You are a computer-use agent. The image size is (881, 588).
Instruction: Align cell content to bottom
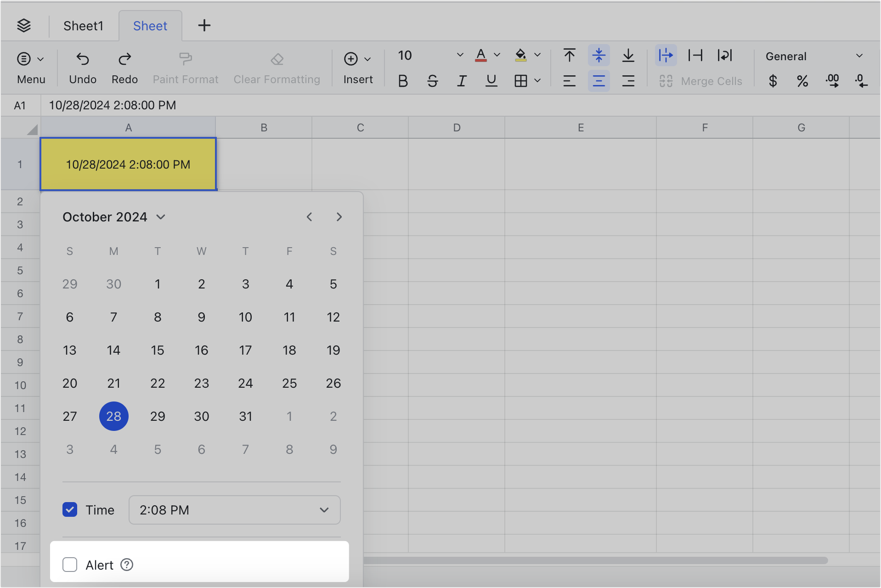click(628, 56)
